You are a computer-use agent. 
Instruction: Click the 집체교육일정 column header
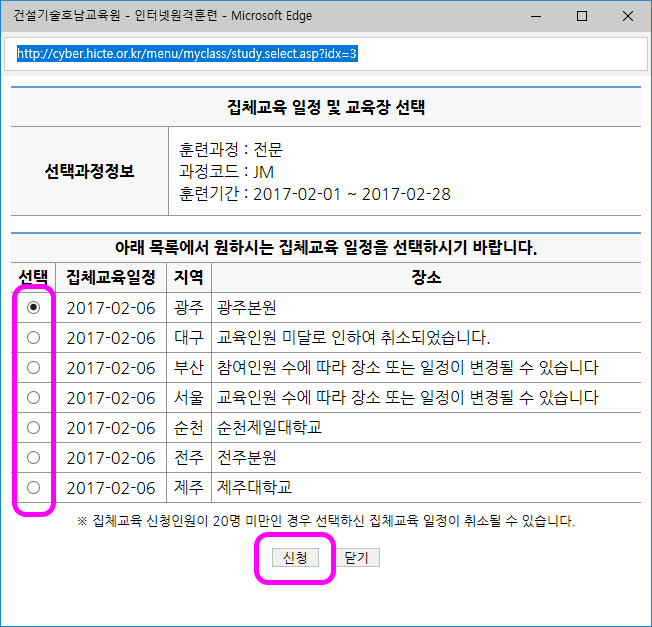[110, 277]
